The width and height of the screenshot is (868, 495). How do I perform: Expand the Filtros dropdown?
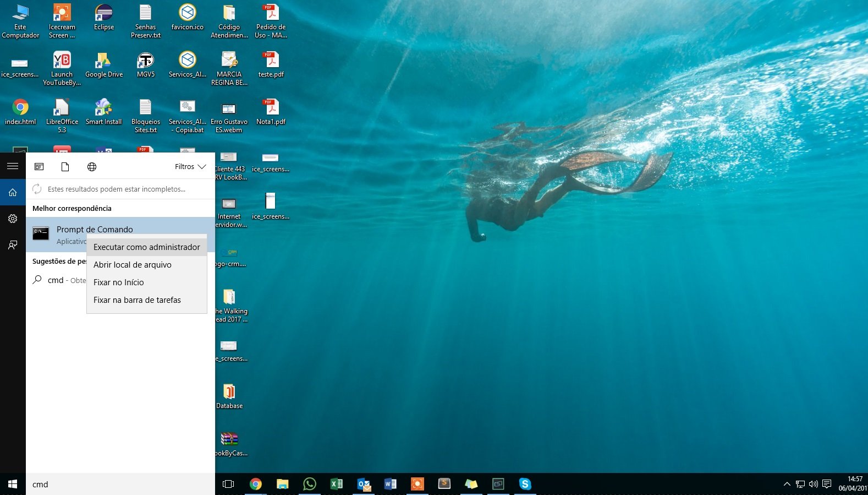click(190, 167)
